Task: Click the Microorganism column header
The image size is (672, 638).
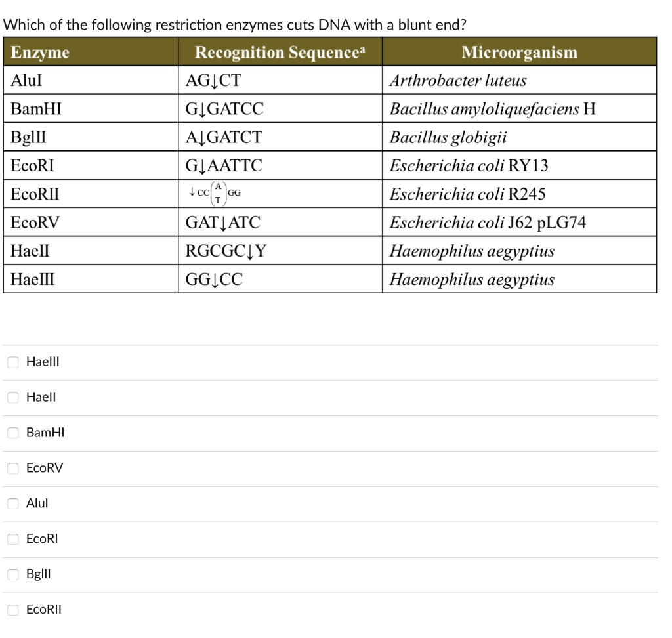Action: point(518,53)
